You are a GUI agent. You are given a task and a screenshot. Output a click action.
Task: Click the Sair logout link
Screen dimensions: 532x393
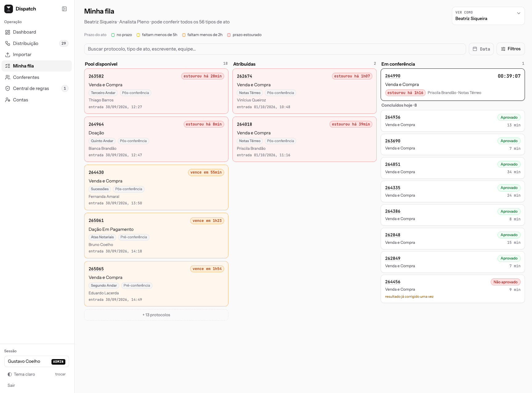coord(11,385)
